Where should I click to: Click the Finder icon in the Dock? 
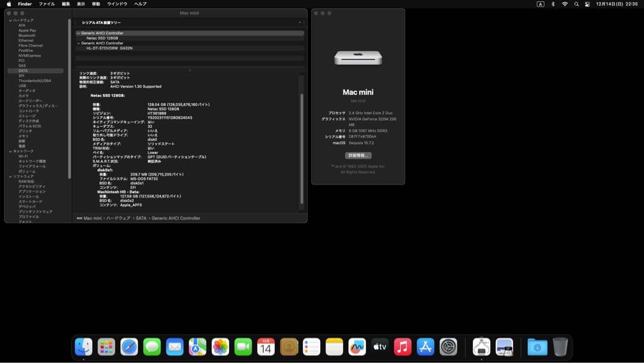83,346
